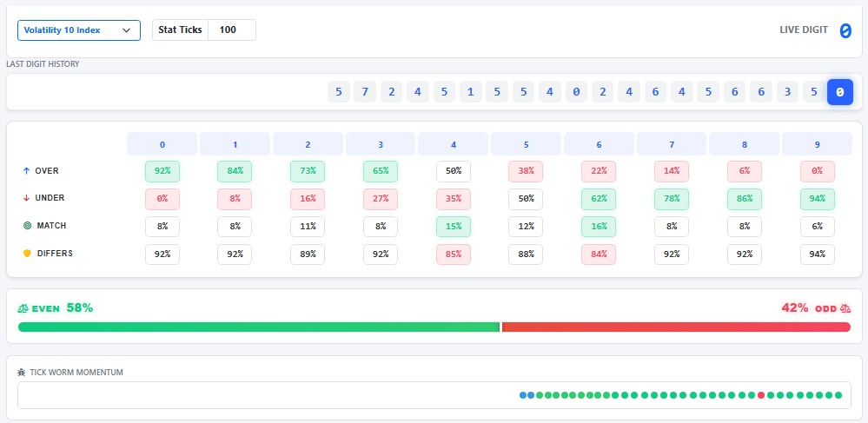Click the red scale icon beside ODD

(x=845, y=308)
